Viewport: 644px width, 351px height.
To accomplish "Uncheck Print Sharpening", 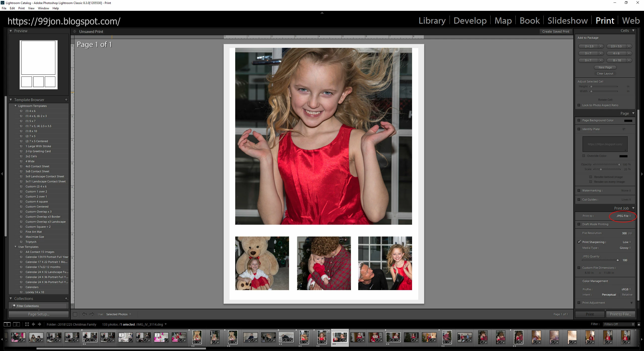I will 579,242.
